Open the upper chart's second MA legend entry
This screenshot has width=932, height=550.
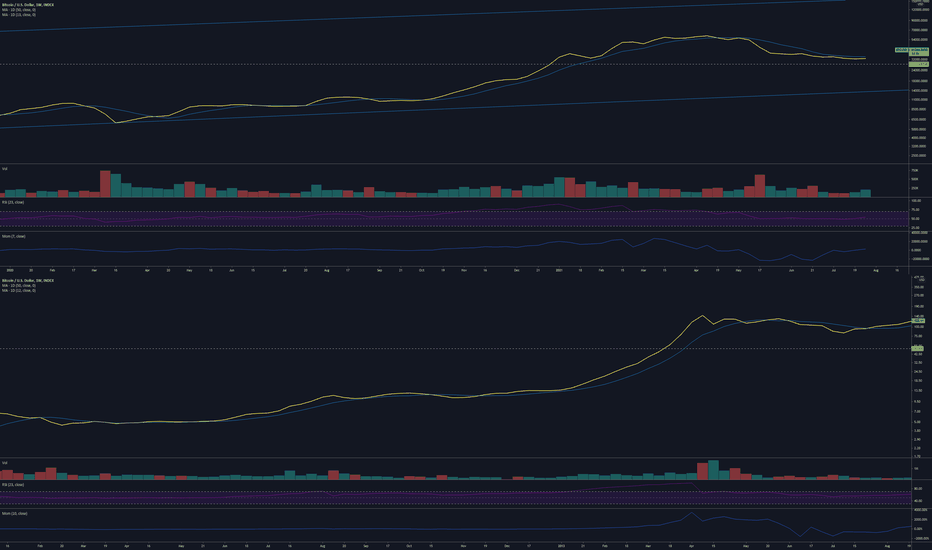(x=19, y=15)
